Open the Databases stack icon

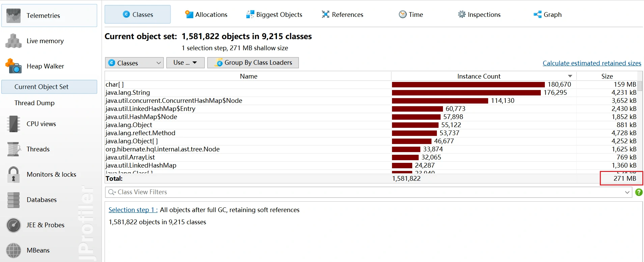point(13,200)
